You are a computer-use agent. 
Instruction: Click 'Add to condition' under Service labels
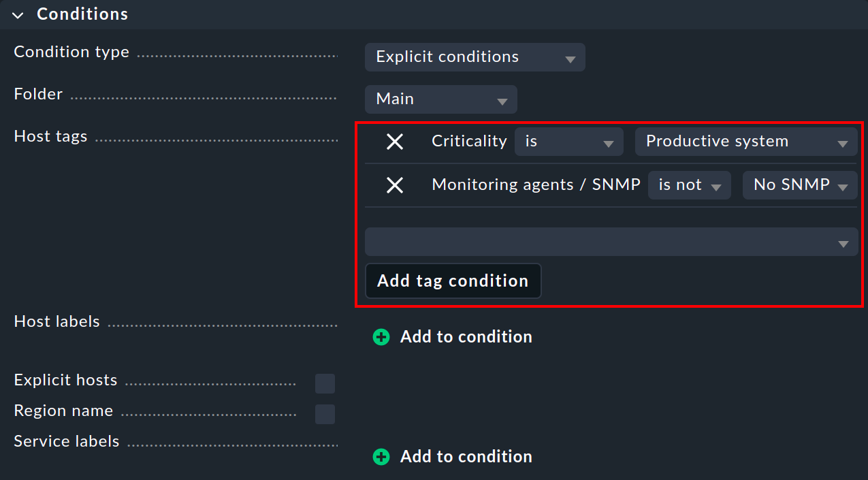click(466, 457)
